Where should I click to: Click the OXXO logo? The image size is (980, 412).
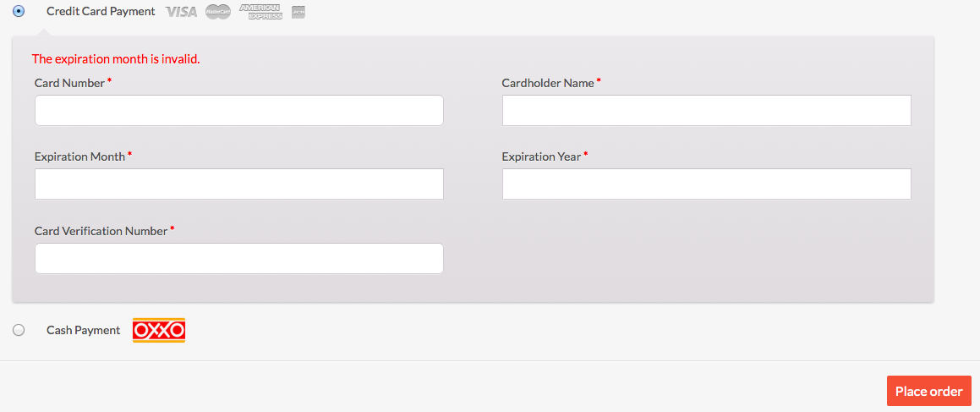(x=159, y=330)
